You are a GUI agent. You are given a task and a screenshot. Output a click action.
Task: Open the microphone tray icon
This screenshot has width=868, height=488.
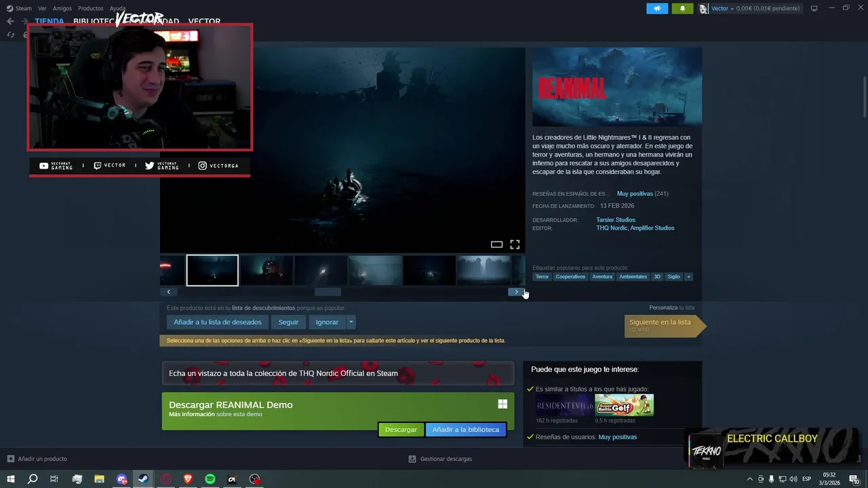pyautogui.click(x=771, y=479)
